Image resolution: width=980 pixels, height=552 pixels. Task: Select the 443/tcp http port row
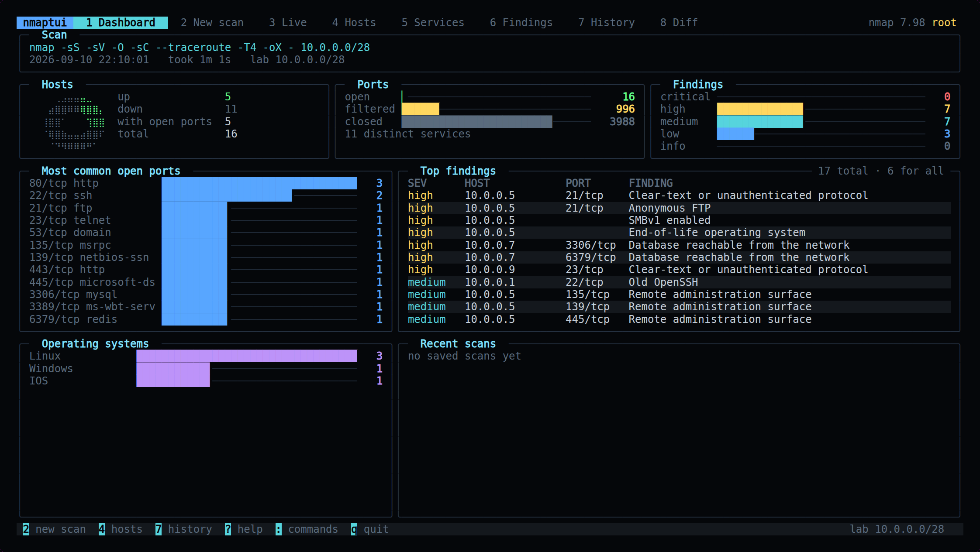pos(206,270)
